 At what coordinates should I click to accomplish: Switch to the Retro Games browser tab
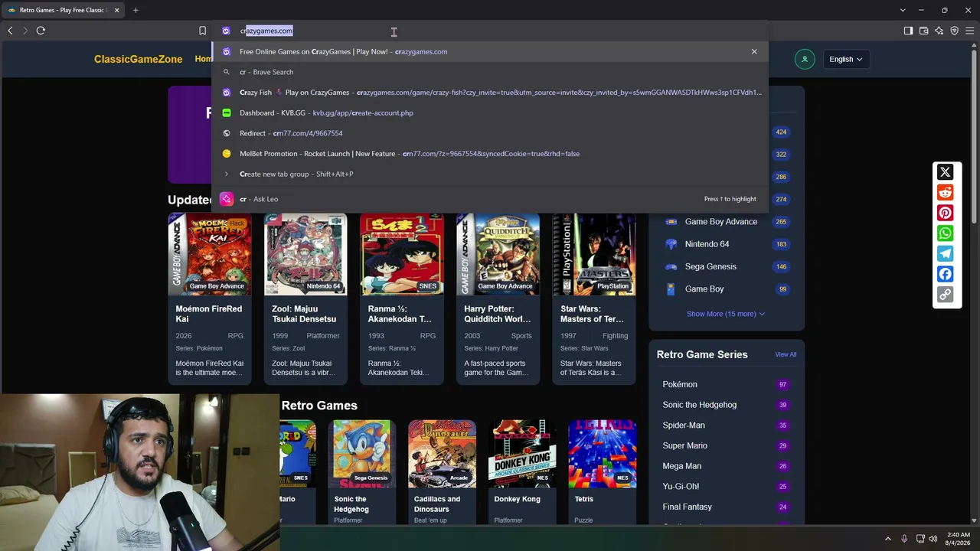tap(63, 10)
